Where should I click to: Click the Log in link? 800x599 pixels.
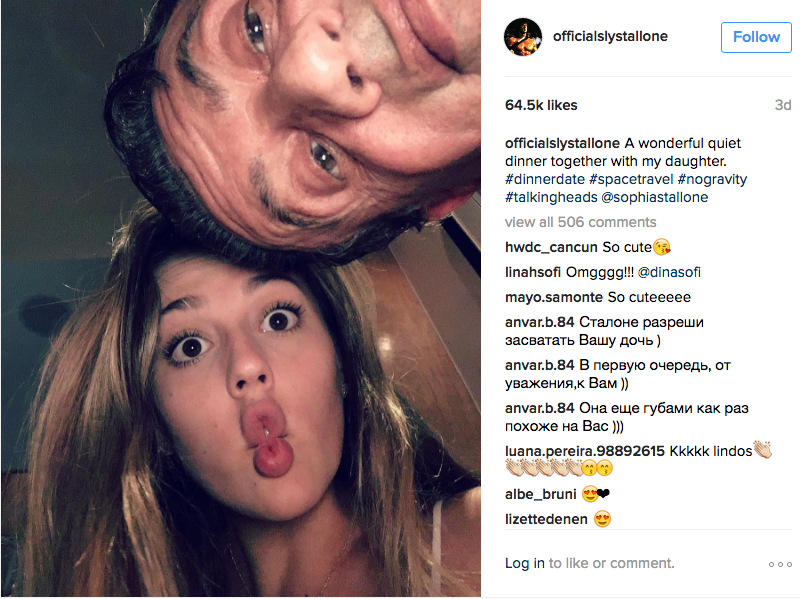click(525, 563)
